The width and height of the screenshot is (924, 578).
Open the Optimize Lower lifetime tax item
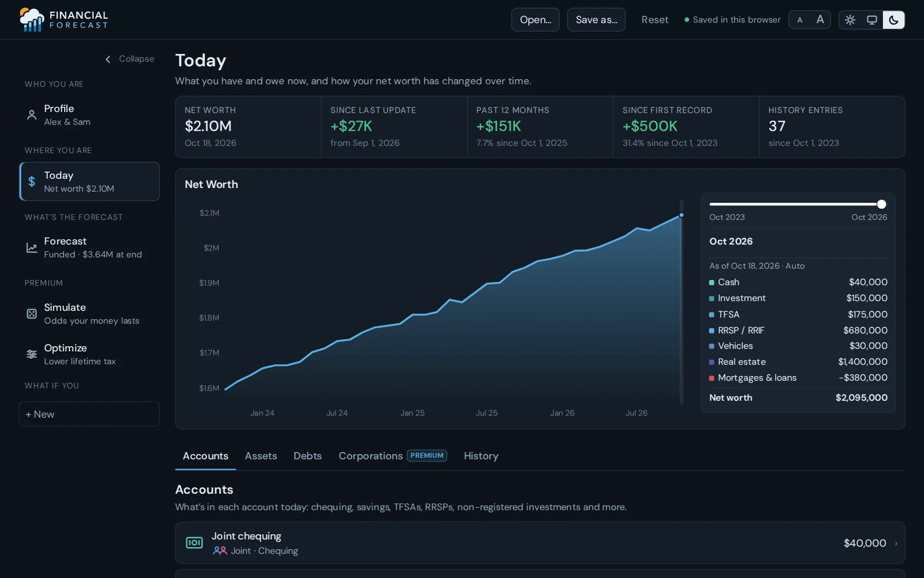click(x=89, y=354)
